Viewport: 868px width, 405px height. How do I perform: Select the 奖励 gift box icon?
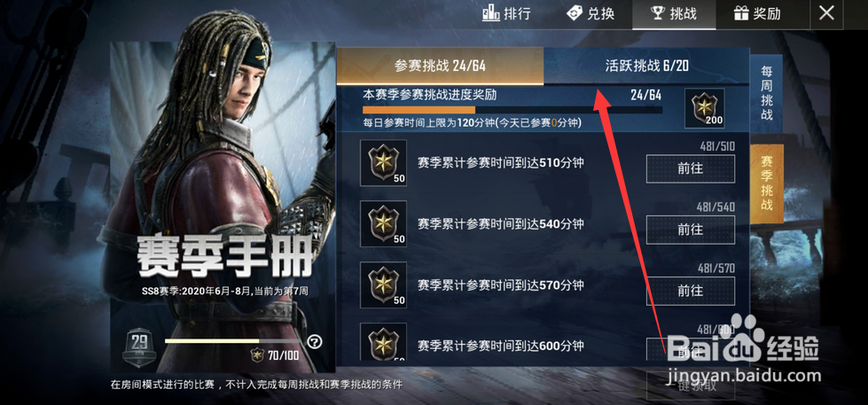click(x=740, y=13)
